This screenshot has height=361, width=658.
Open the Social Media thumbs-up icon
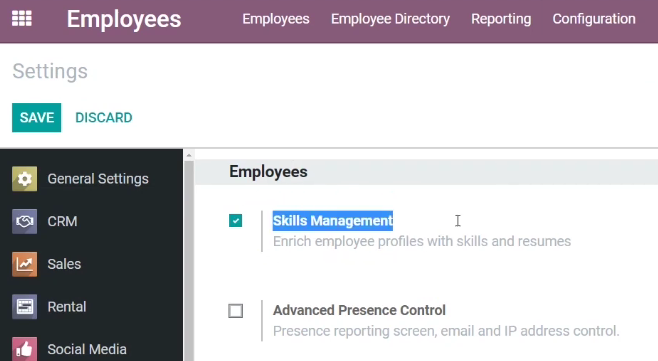(x=24, y=349)
